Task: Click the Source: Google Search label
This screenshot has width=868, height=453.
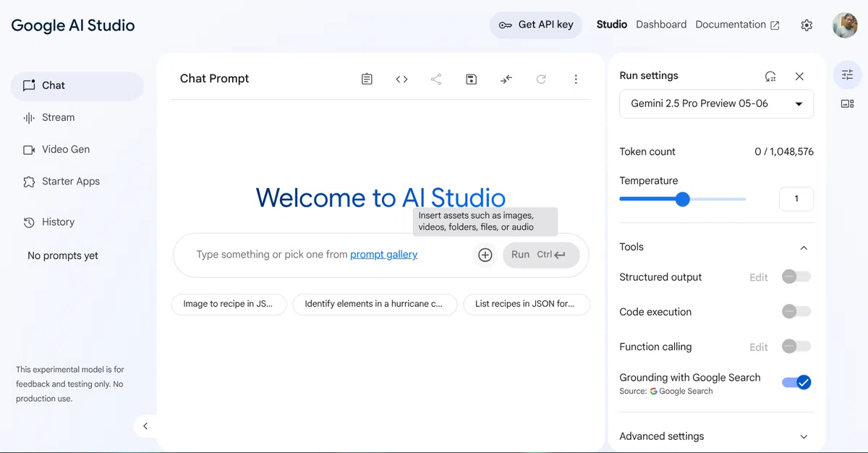Action: [666, 391]
